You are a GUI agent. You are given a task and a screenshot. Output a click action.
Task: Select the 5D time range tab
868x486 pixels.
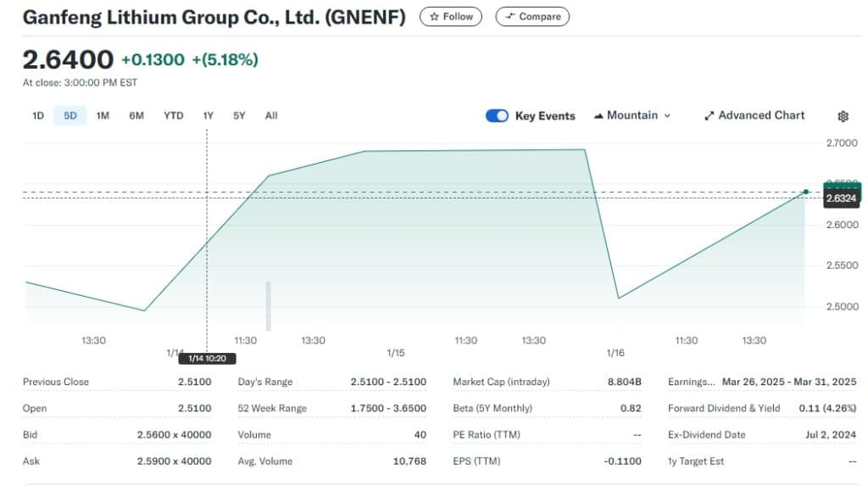pyautogui.click(x=70, y=116)
